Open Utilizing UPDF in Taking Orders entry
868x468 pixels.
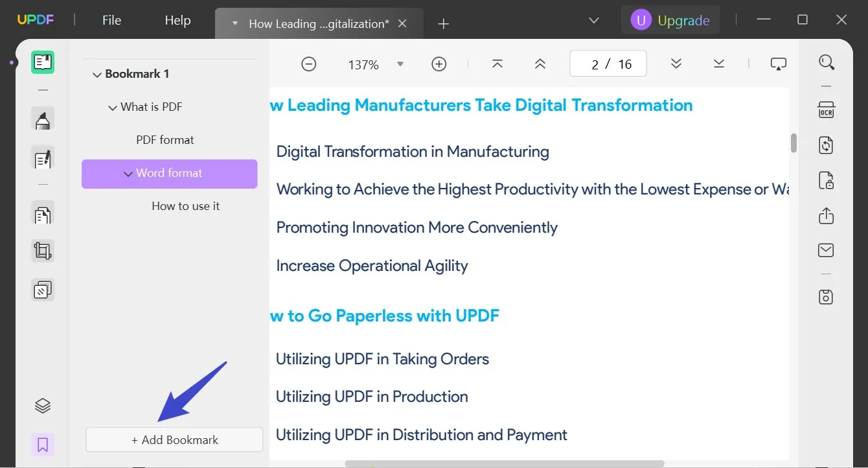pyautogui.click(x=383, y=359)
